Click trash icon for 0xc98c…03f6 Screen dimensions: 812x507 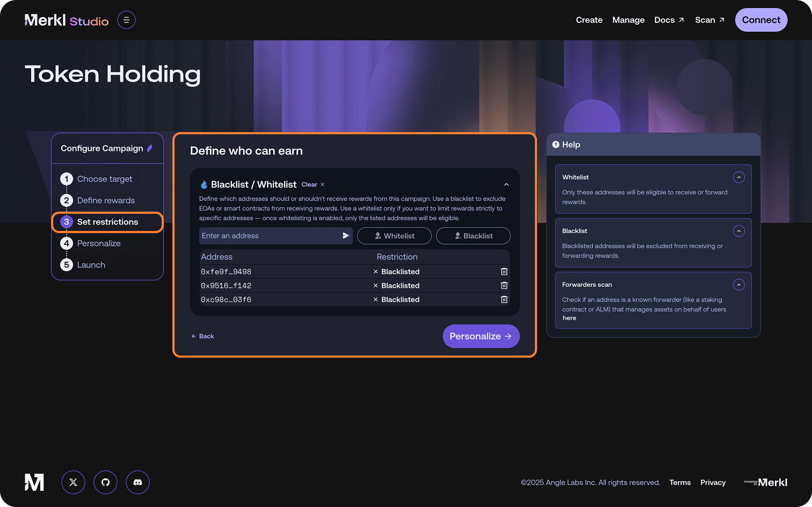point(504,300)
